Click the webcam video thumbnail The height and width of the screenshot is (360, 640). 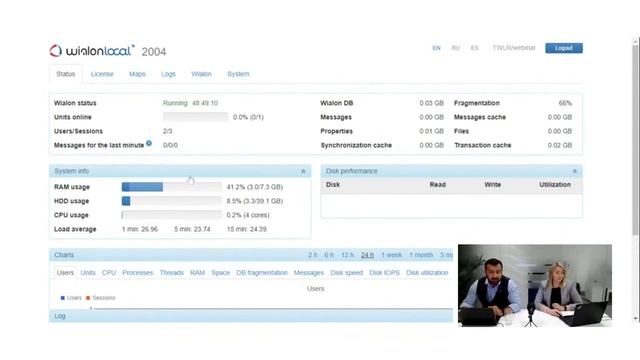point(535,285)
